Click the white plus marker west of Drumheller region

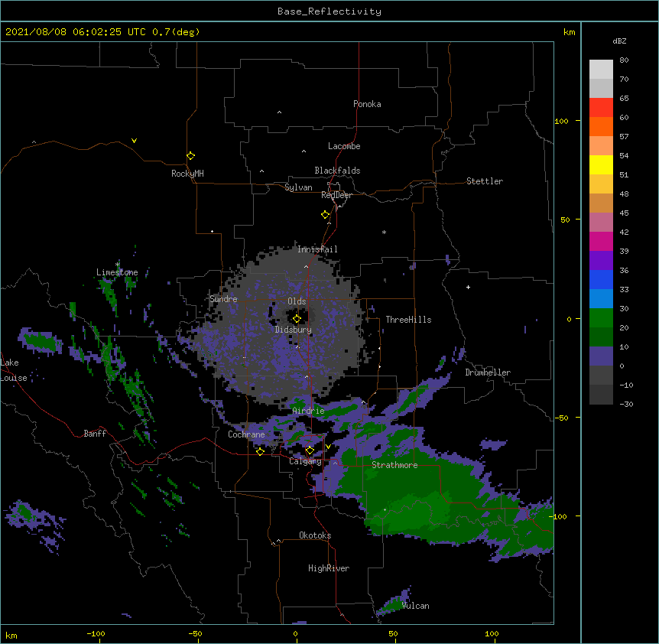coord(468,287)
